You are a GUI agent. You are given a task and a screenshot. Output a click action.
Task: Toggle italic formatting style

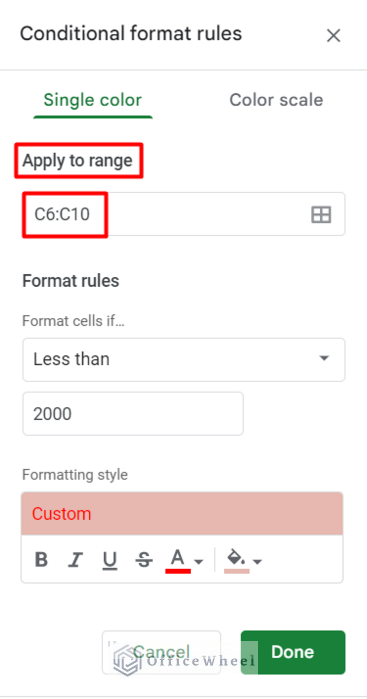tap(75, 559)
